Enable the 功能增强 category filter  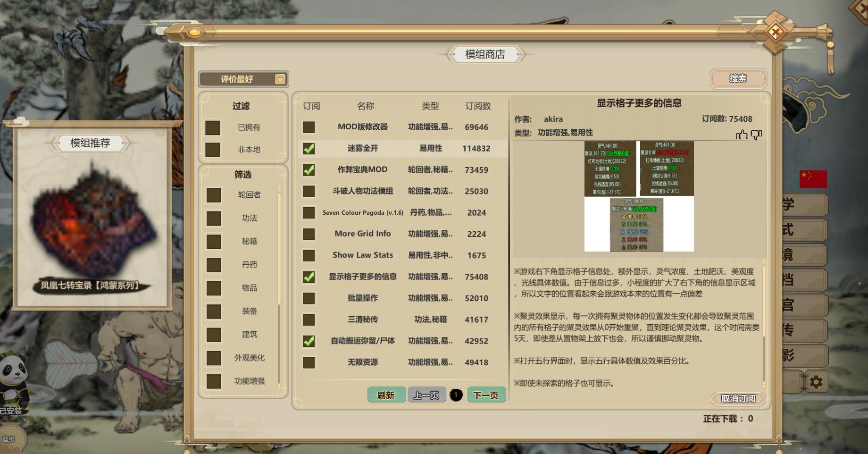tap(214, 381)
